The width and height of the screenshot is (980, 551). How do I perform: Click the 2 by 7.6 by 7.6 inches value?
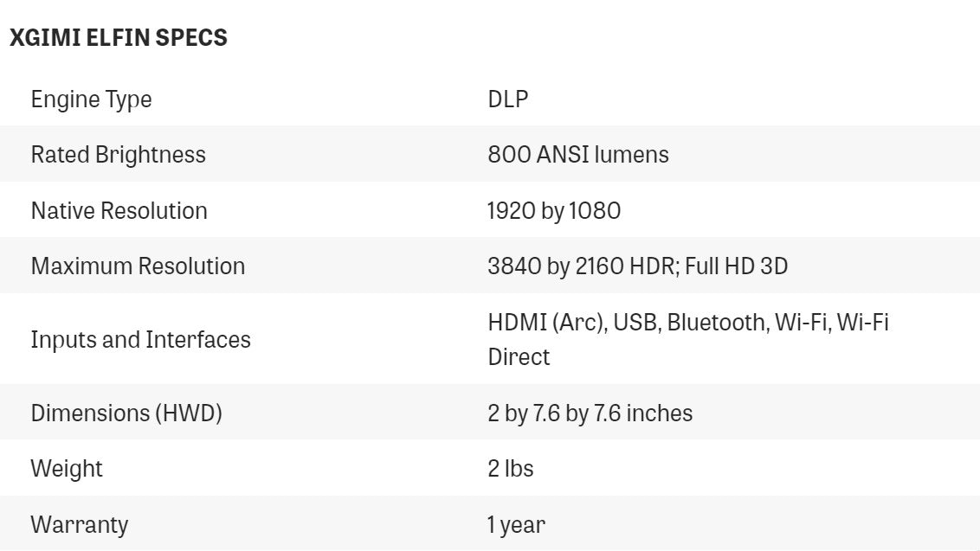pos(590,413)
